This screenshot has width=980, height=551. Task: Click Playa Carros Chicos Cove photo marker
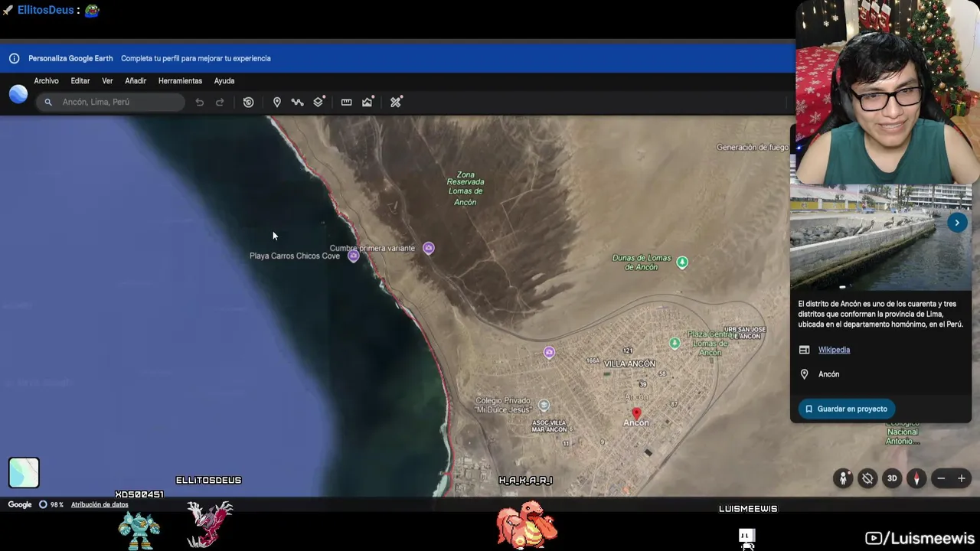[353, 256]
